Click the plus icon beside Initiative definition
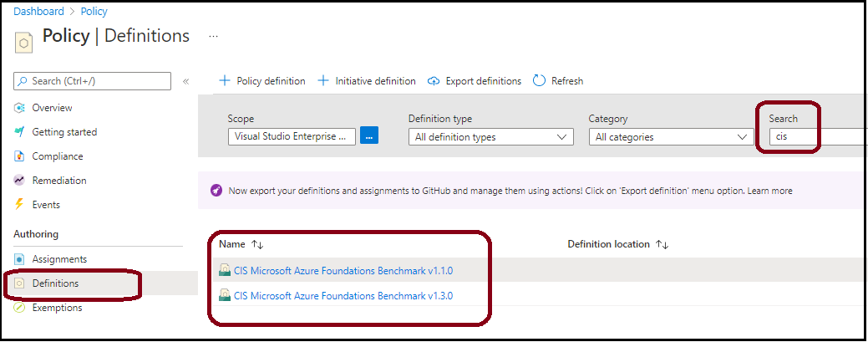 pyautogui.click(x=323, y=81)
